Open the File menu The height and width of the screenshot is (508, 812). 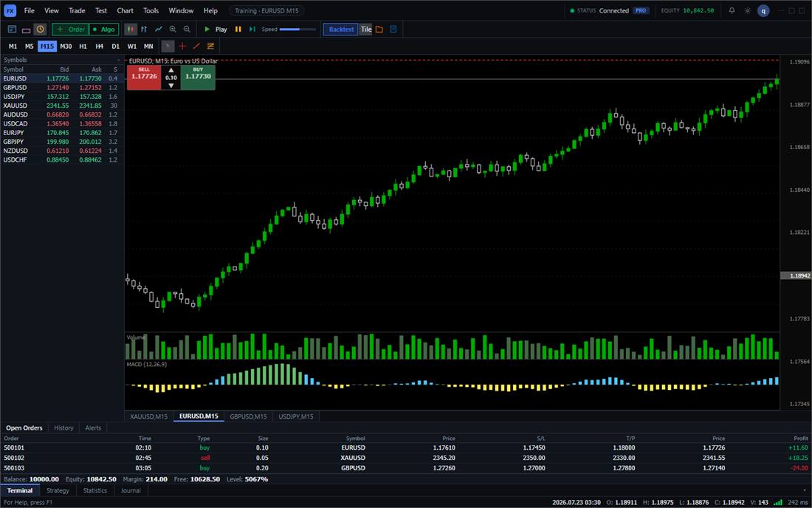point(30,10)
